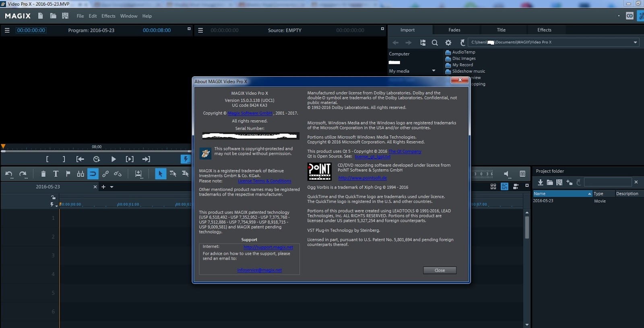Viewport: 644px width, 328px height.
Task: Group objects with the chain link icon
Action: [105, 174]
